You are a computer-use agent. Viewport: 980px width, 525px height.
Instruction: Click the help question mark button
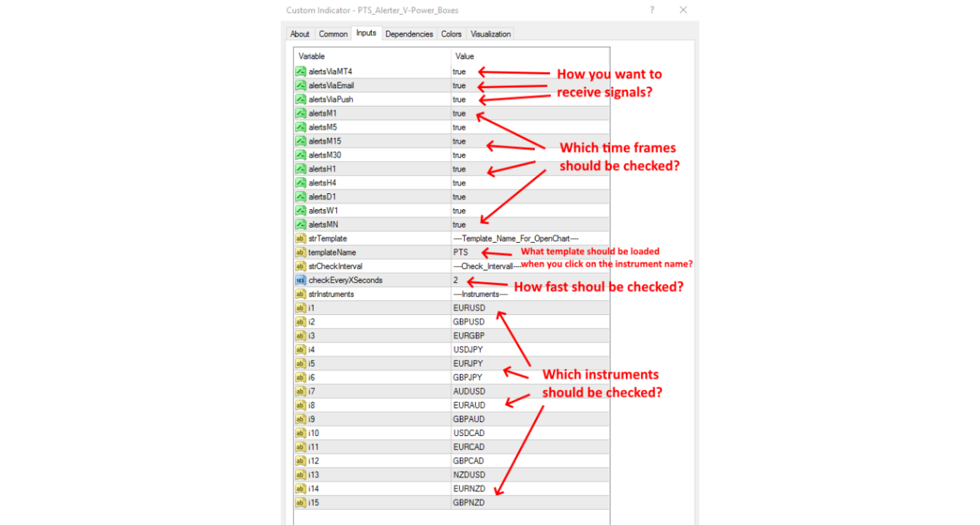coord(652,10)
